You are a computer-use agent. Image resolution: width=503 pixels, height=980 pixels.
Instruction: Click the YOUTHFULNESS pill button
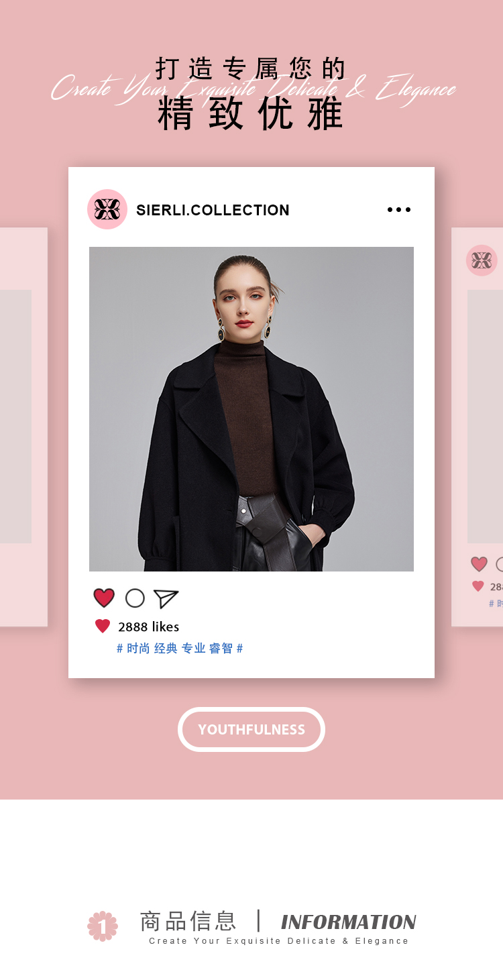[251, 729]
